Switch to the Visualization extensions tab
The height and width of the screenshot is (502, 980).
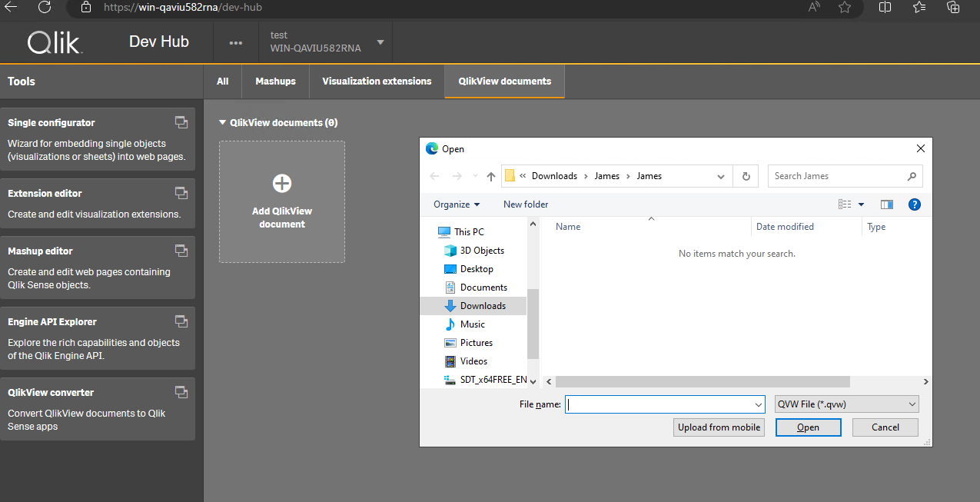click(377, 81)
